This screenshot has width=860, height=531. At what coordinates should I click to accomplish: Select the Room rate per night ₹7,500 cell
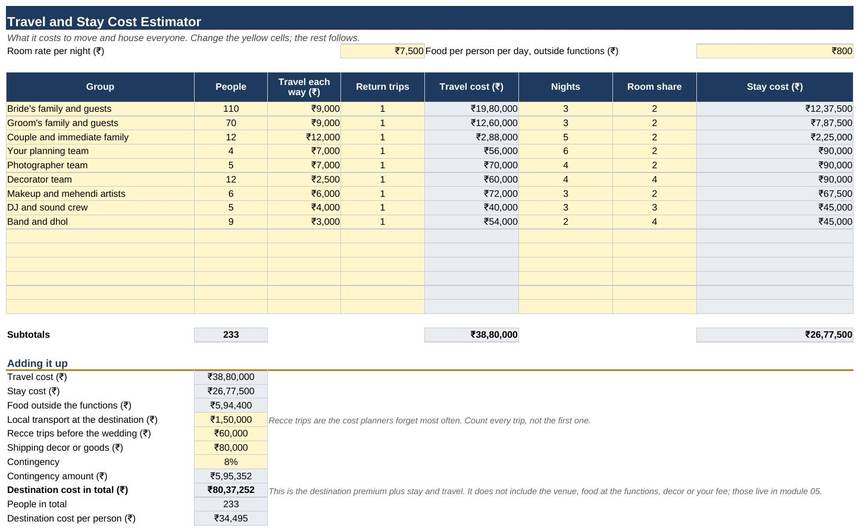point(382,51)
